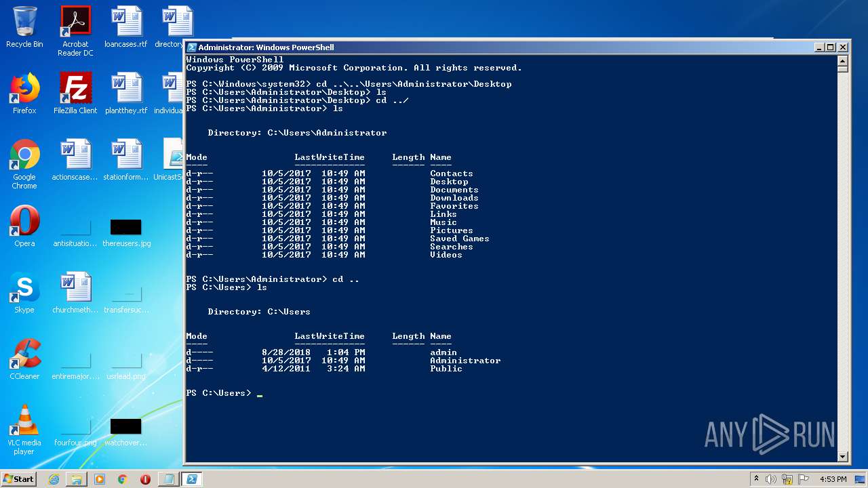Launch Acrobat Reader DC from desktop
Viewport: 868px width, 488px height.
click(75, 30)
